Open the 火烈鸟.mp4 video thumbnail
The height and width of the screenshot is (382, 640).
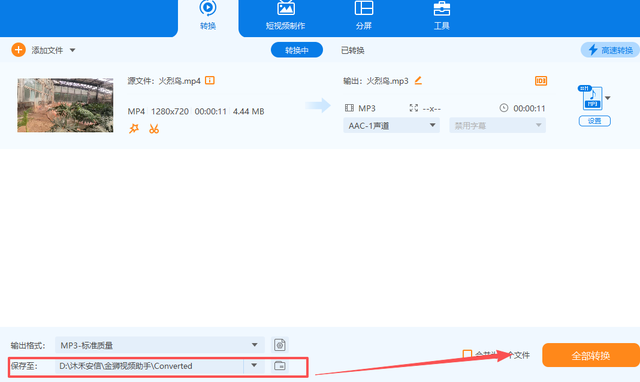(65, 105)
